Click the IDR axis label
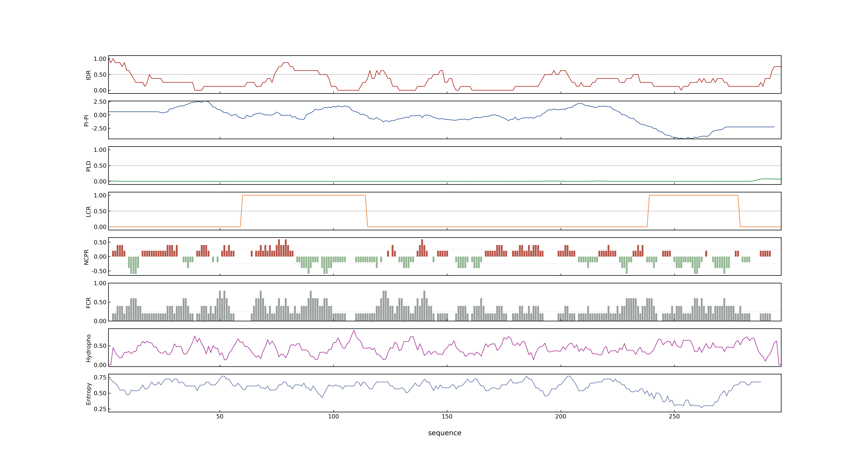The image size is (868, 463). 88,75
